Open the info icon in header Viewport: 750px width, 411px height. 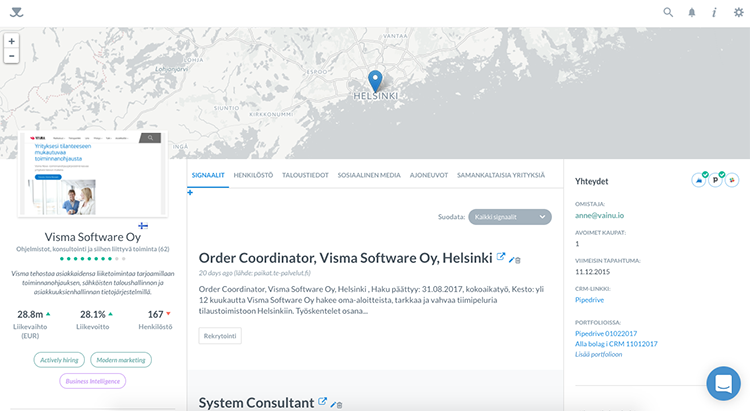[714, 13]
